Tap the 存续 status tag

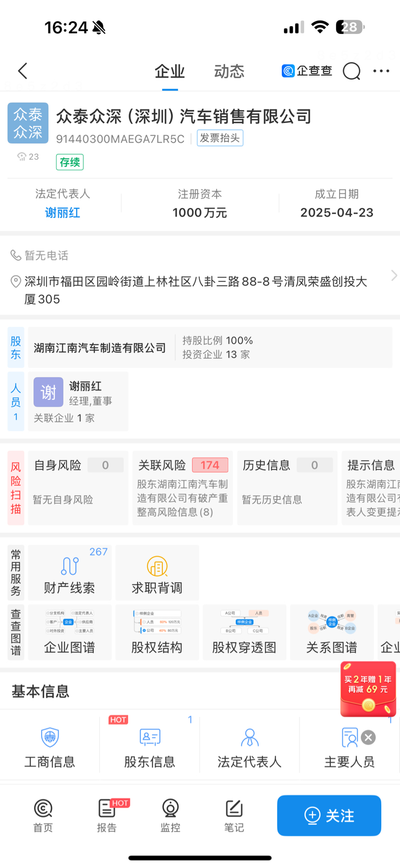click(x=70, y=162)
